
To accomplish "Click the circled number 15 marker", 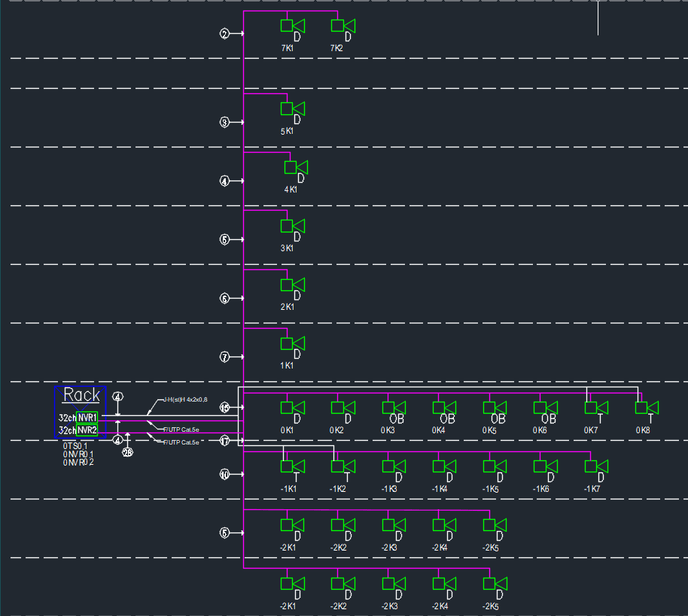I will pyautogui.click(x=224, y=408).
